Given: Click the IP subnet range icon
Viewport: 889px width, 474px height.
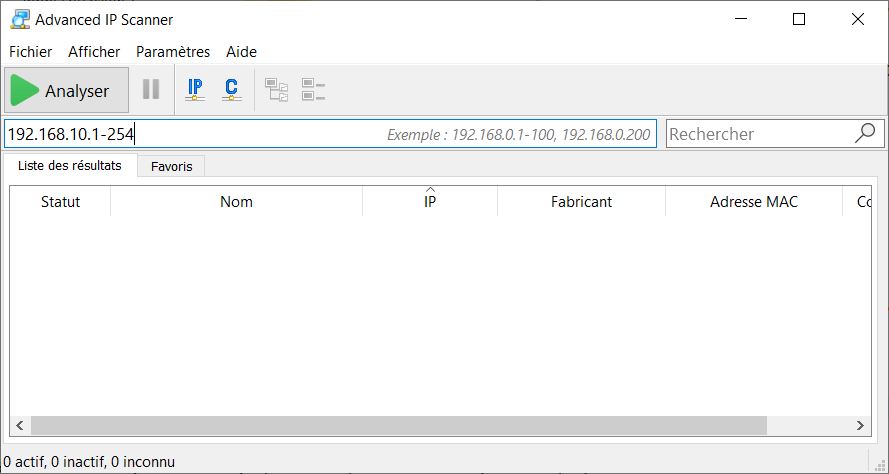Looking at the screenshot, I should pos(195,90).
